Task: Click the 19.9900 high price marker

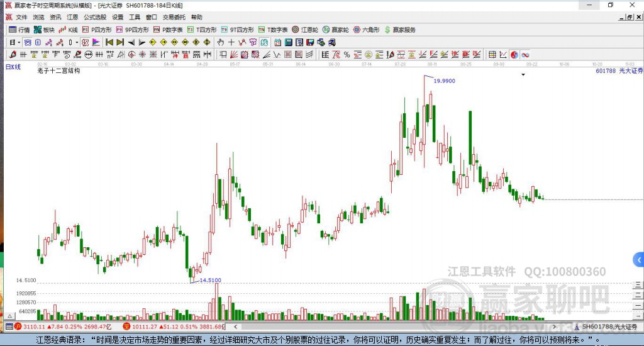Action: click(x=444, y=81)
